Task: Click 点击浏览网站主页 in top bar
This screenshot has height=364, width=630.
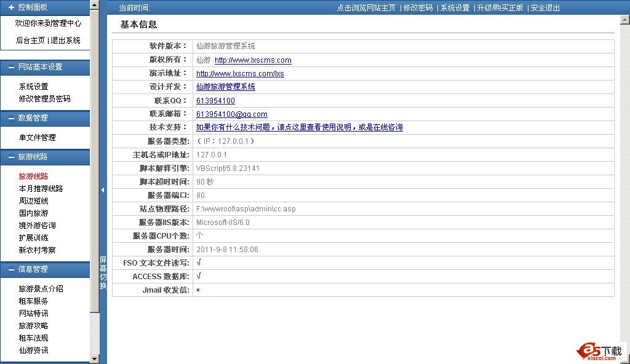Action: point(366,8)
